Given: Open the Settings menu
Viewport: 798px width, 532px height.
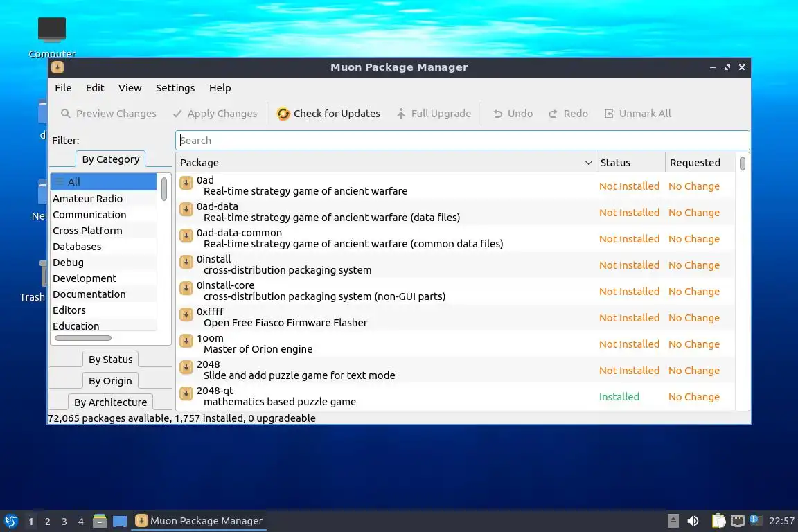Looking at the screenshot, I should [175, 88].
